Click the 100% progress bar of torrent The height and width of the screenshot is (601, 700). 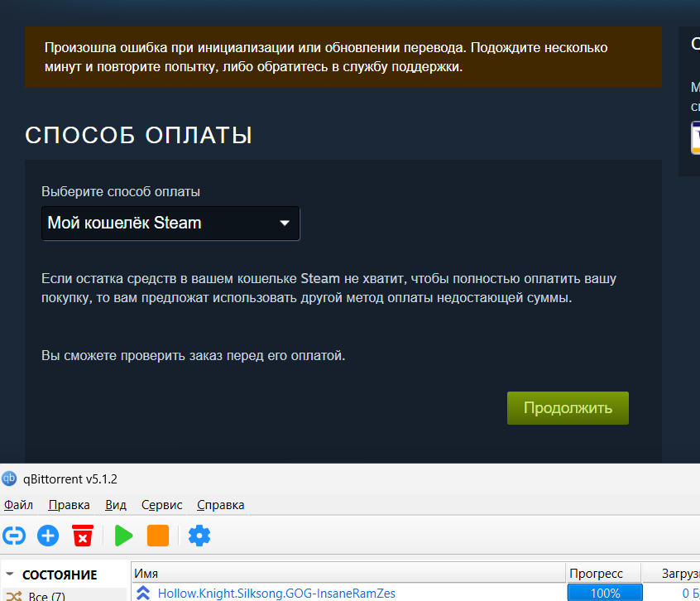pos(605,593)
